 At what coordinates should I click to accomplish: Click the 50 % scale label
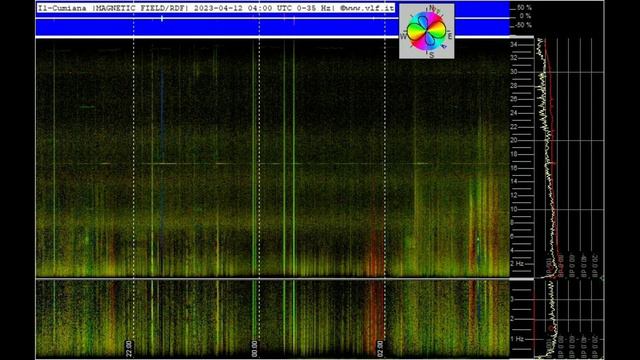tap(524, 8)
